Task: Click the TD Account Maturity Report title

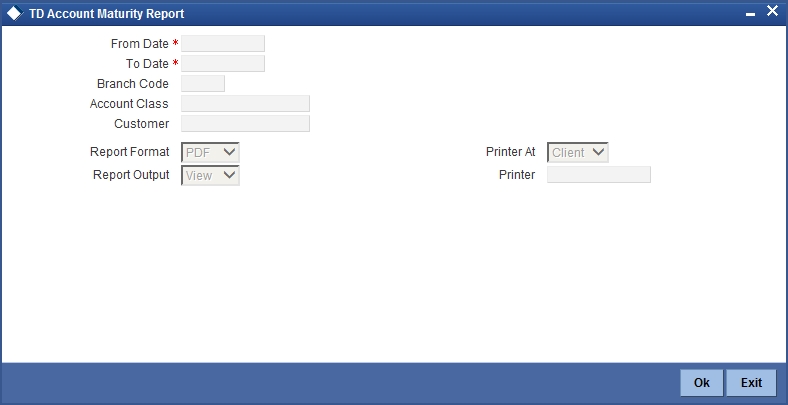Action: pyautogui.click(x=107, y=14)
